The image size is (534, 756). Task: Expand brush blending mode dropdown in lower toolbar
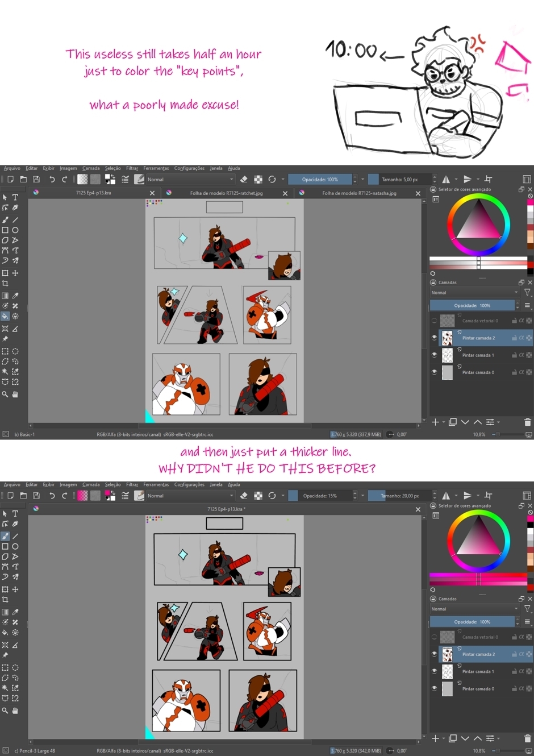190,496
